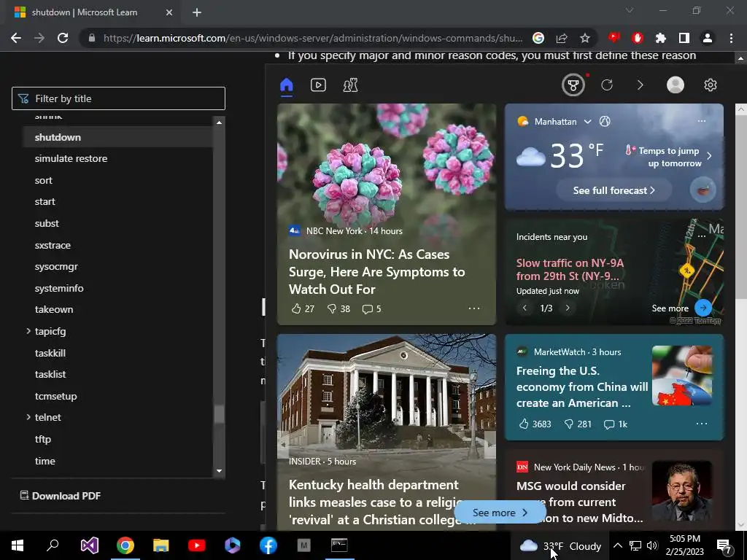This screenshot has height=560, width=747.
Task: Refresh the widgets news feed
Action: pyautogui.click(x=606, y=85)
